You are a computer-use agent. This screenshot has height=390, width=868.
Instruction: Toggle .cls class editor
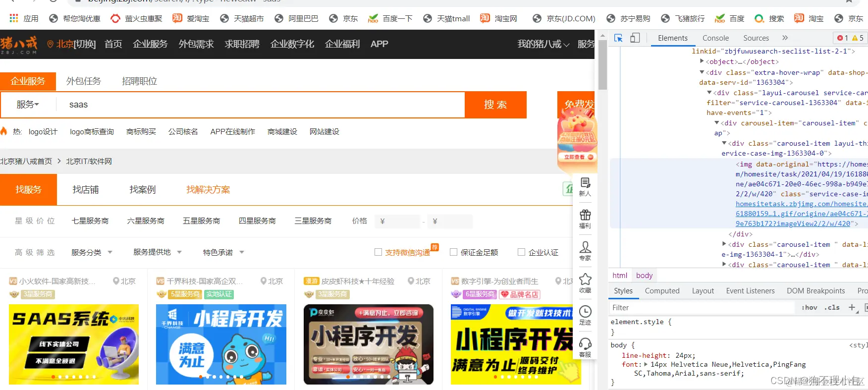tap(832, 307)
